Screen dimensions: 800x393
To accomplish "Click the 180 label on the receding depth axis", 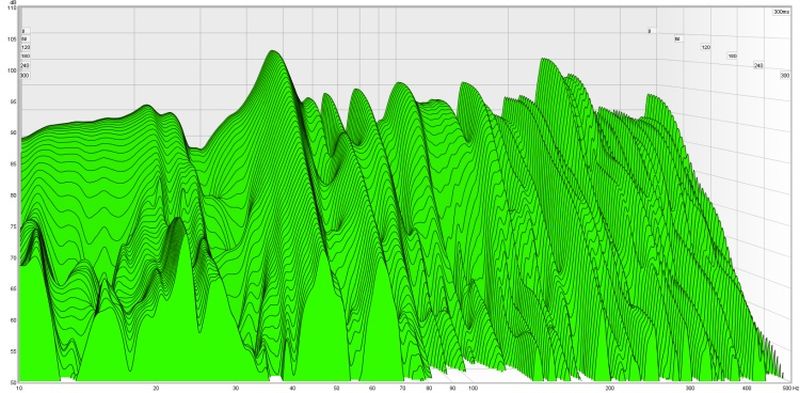I will 732,56.
